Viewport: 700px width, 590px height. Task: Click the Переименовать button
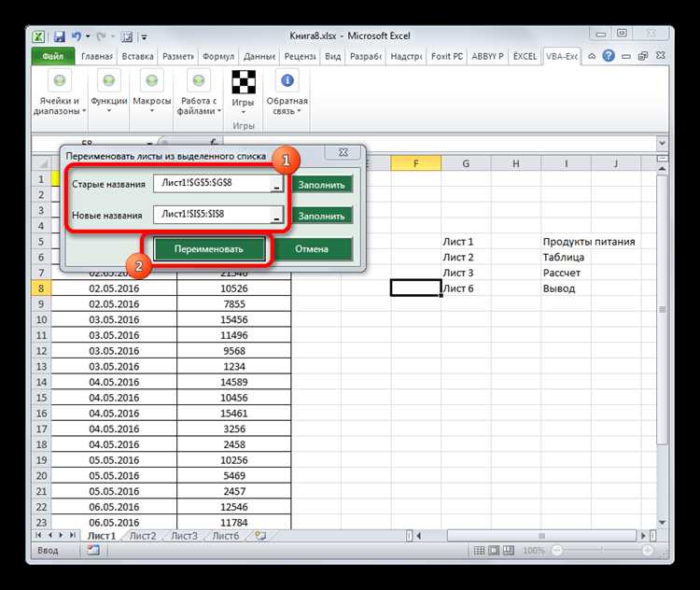click(x=208, y=248)
